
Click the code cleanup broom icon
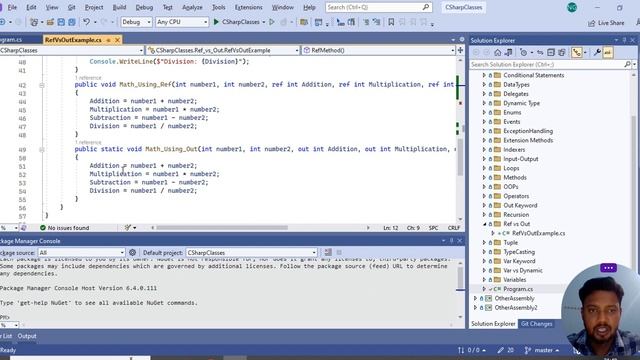pos(128,228)
